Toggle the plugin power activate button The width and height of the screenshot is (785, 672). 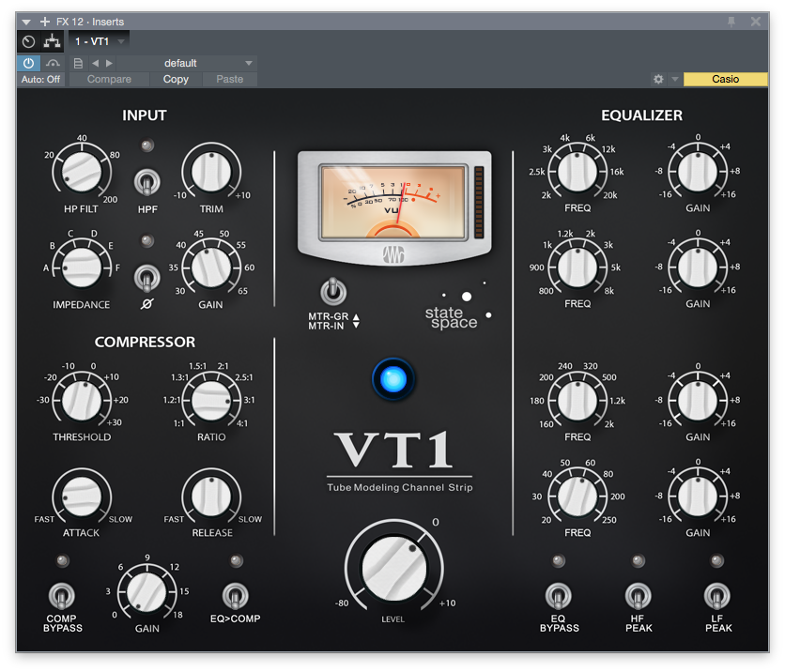point(28,63)
